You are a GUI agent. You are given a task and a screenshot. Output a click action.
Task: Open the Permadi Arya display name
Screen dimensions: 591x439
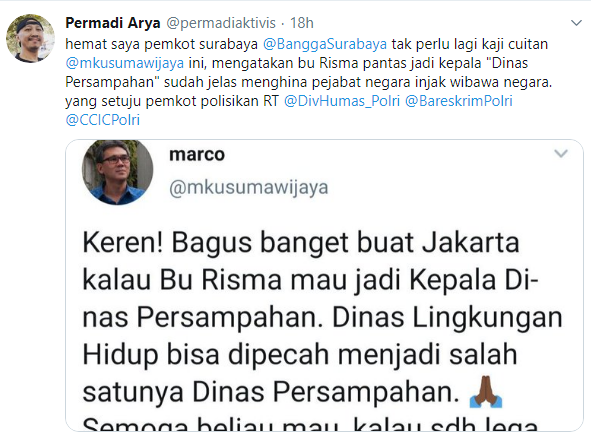113,23
